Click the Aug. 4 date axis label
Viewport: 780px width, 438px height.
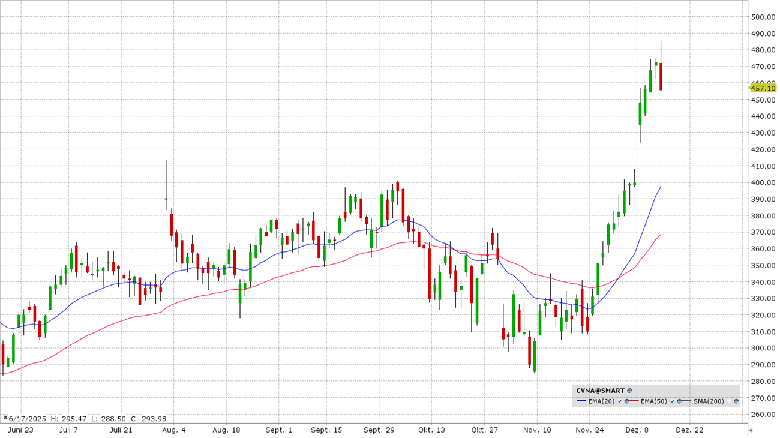click(174, 430)
